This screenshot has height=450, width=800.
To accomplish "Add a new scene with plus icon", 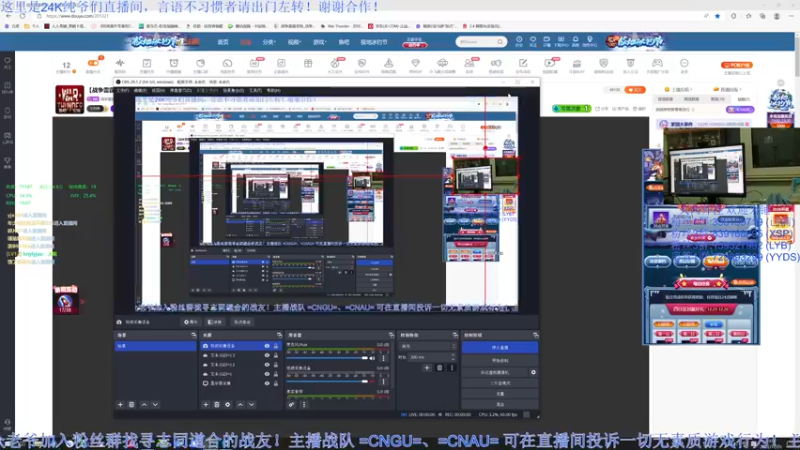I will pyautogui.click(x=120, y=405).
